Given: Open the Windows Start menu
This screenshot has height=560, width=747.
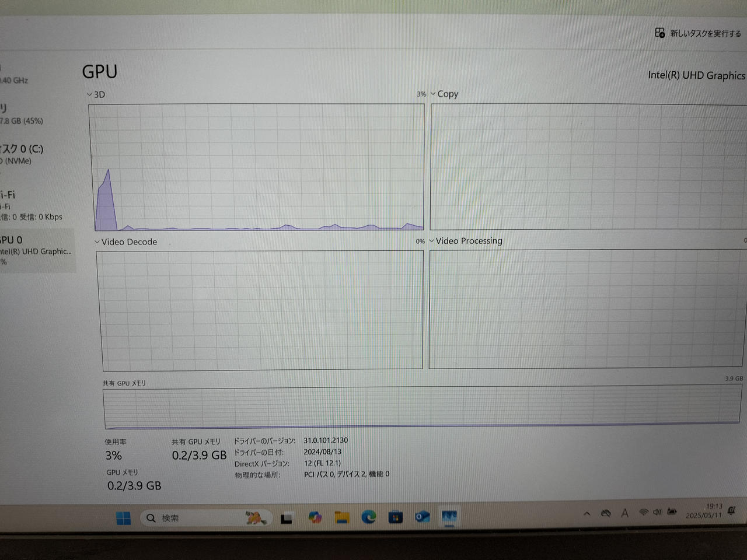Looking at the screenshot, I should (123, 518).
